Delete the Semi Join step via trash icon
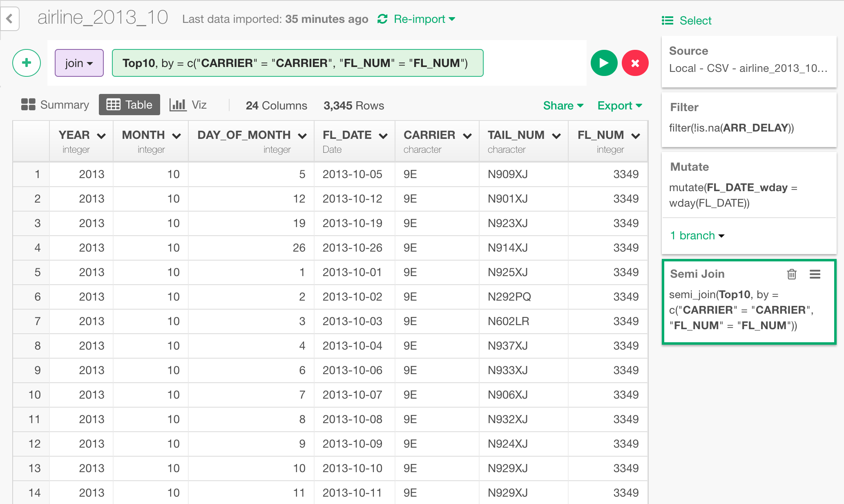Image resolution: width=844 pixels, height=504 pixels. pos(792,274)
